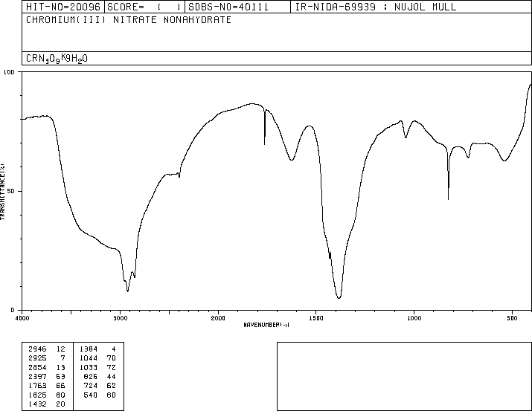Click the 1044 peak table entry
Viewport: 532px width, 411px height.
(97, 357)
